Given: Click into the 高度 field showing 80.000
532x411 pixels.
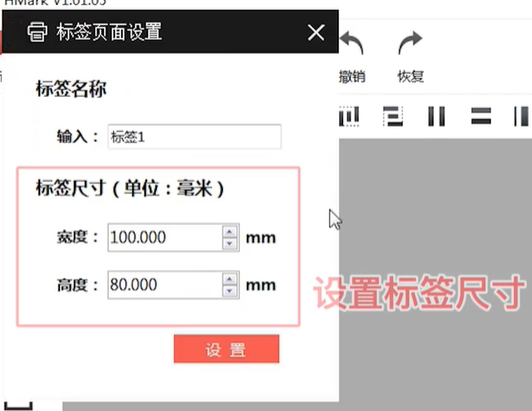Looking at the screenshot, I should point(165,285).
